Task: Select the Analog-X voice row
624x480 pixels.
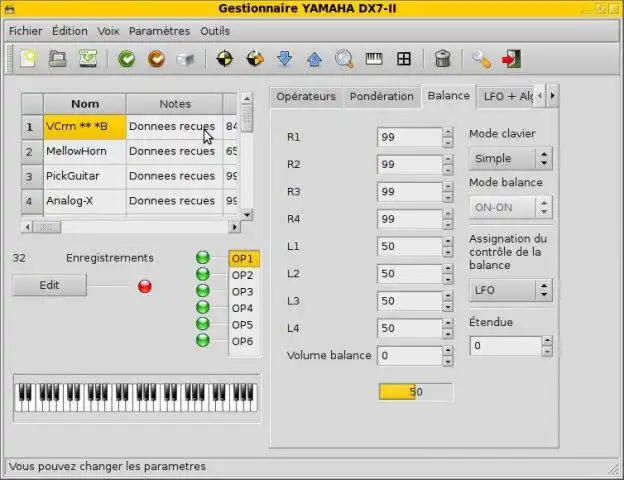Action: click(131, 201)
